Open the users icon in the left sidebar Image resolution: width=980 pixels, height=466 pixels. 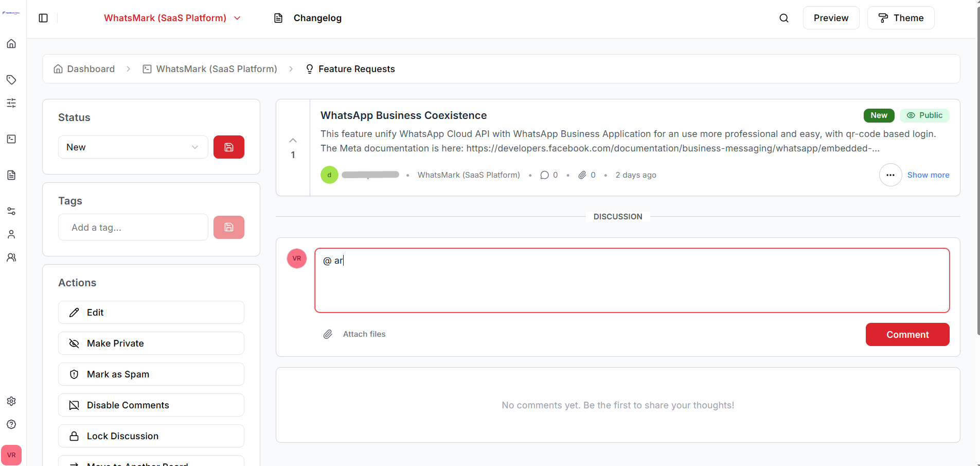click(x=11, y=257)
